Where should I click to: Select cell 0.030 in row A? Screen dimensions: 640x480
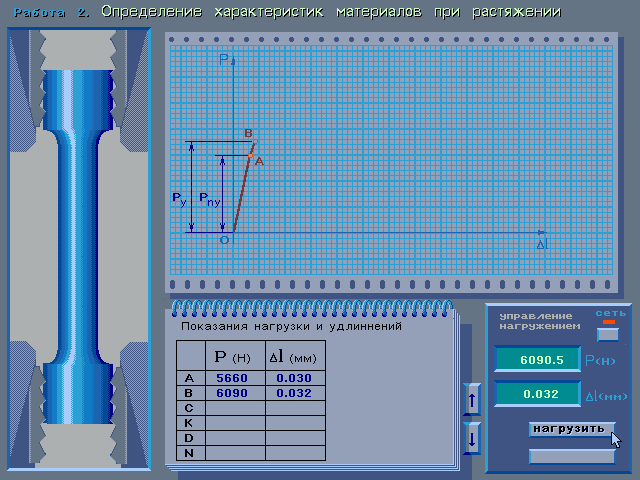(x=296, y=378)
